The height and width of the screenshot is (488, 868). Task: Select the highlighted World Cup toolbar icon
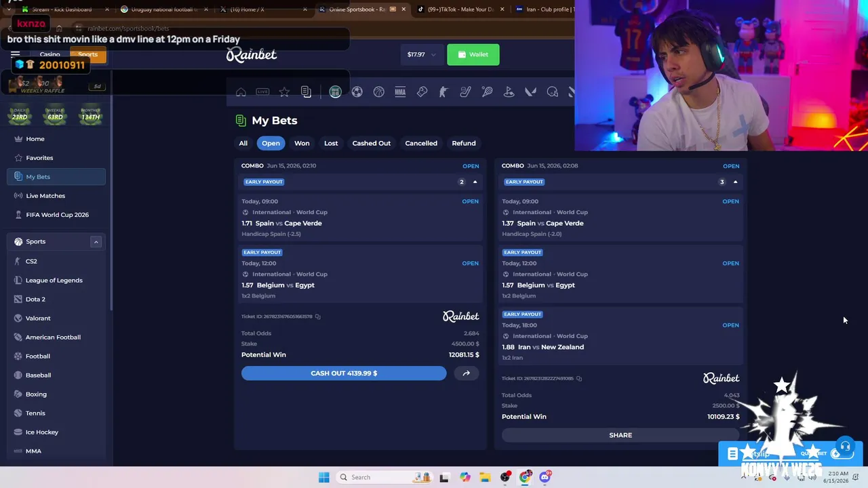click(335, 92)
